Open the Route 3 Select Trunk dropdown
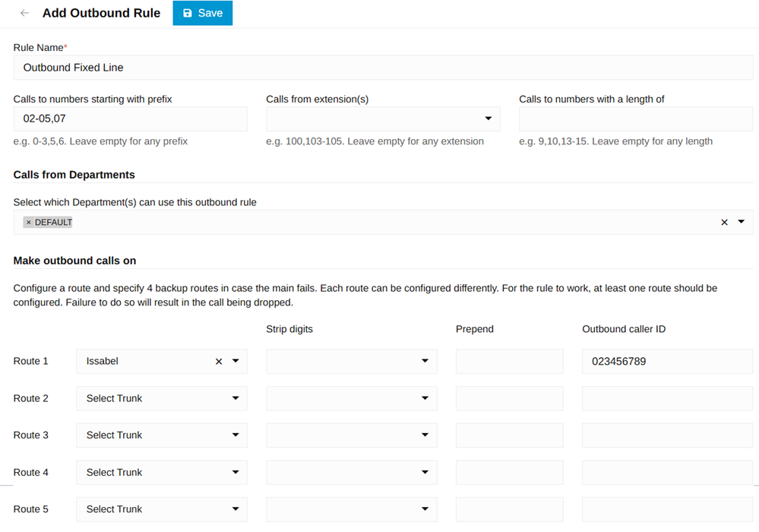This screenshot has height=532, width=759. pyautogui.click(x=162, y=435)
